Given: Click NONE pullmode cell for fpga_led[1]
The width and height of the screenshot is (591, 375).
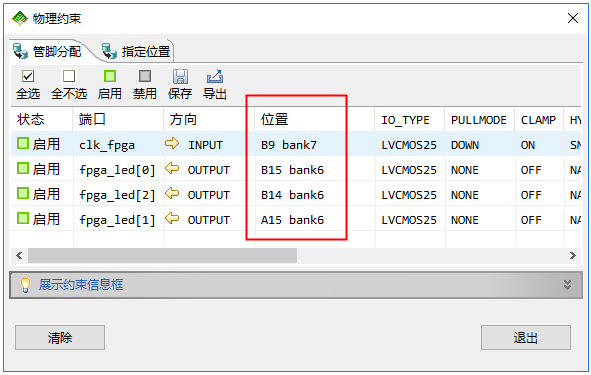Looking at the screenshot, I should pyautogui.click(x=480, y=219).
